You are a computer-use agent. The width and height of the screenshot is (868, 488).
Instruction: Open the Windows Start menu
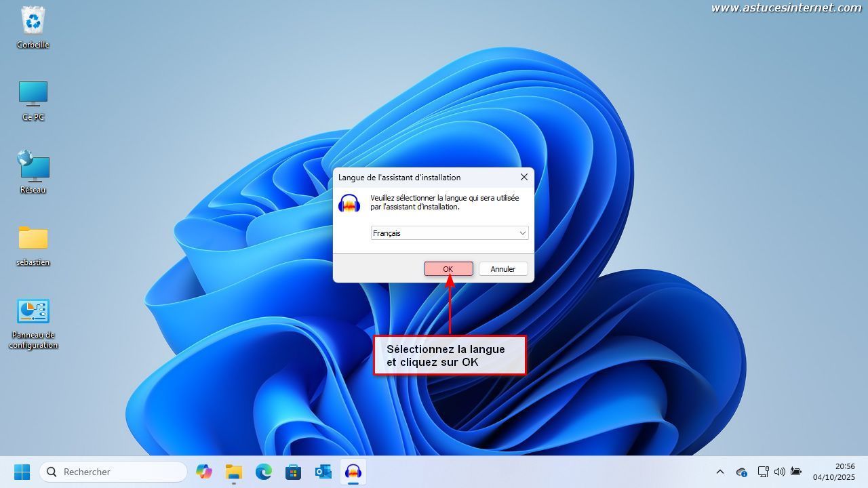22,472
